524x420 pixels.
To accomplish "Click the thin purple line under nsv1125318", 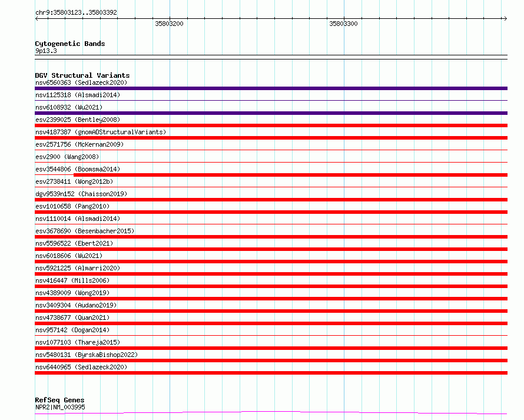I will (x=271, y=100).
